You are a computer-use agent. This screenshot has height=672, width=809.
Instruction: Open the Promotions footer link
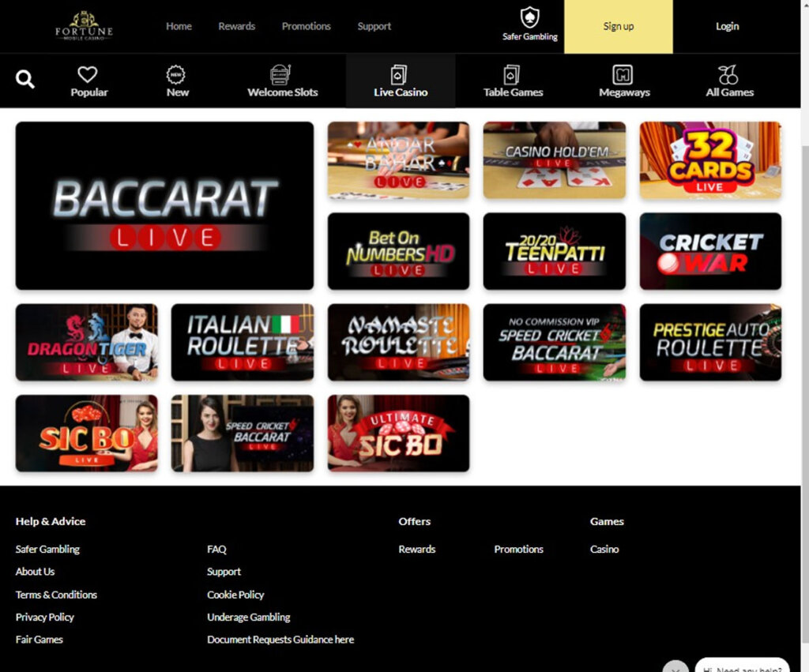[x=518, y=550]
